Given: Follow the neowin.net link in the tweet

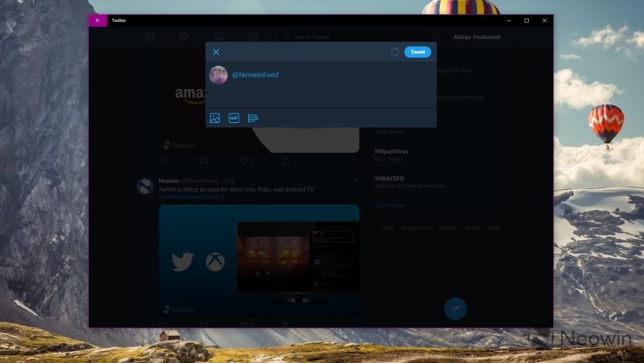Looking at the screenshot, I should 193,197.
